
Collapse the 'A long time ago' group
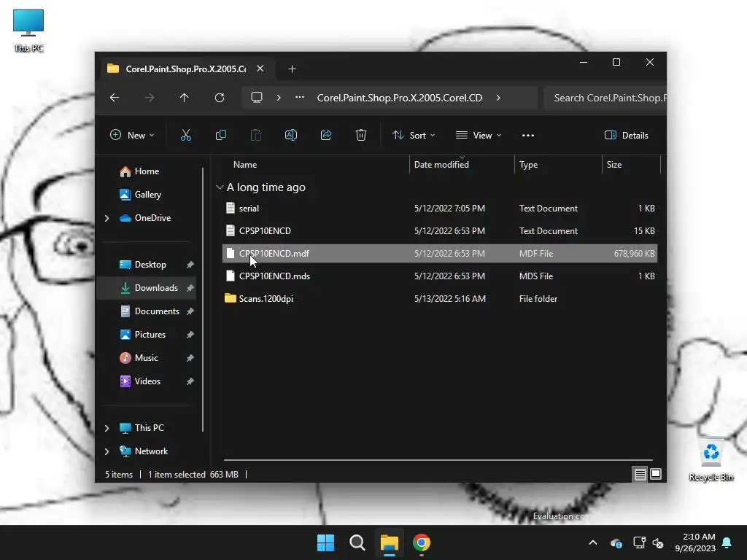pyautogui.click(x=220, y=187)
